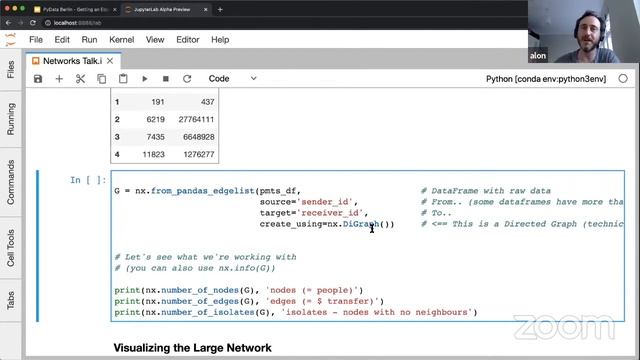
Task: Open the Kernel menu
Action: pyautogui.click(x=122, y=40)
